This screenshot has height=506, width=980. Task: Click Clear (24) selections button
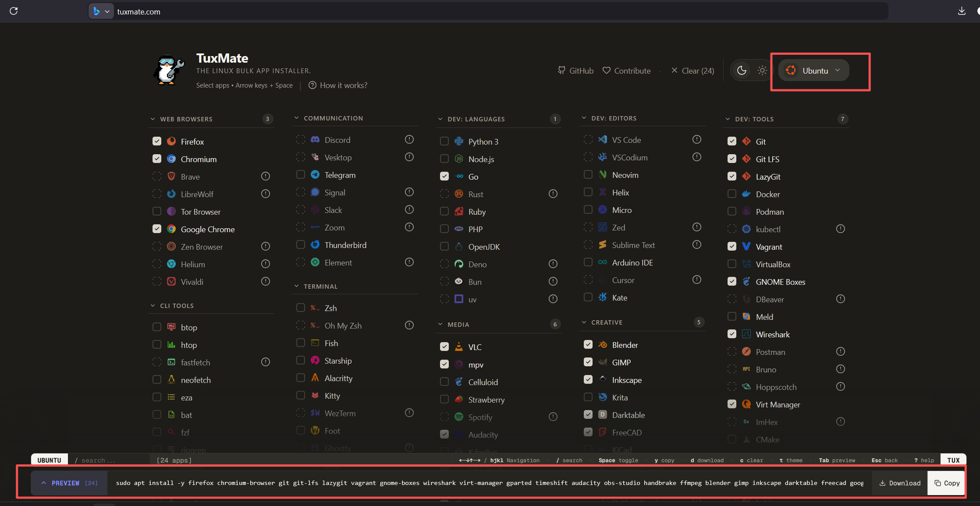click(x=692, y=71)
